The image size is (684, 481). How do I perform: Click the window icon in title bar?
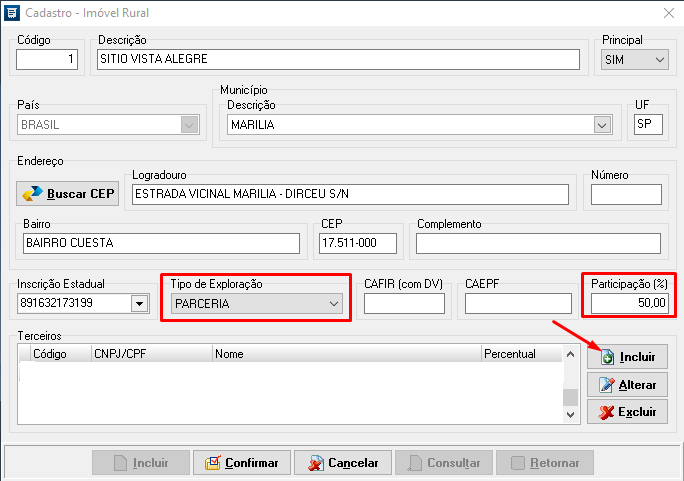pyautogui.click(x=12, y=12)
